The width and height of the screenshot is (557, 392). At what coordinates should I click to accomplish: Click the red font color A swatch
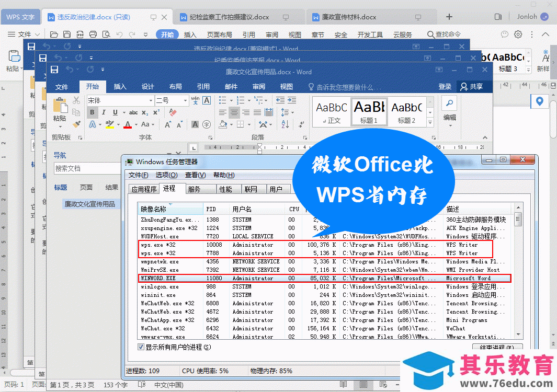[128, 124]
